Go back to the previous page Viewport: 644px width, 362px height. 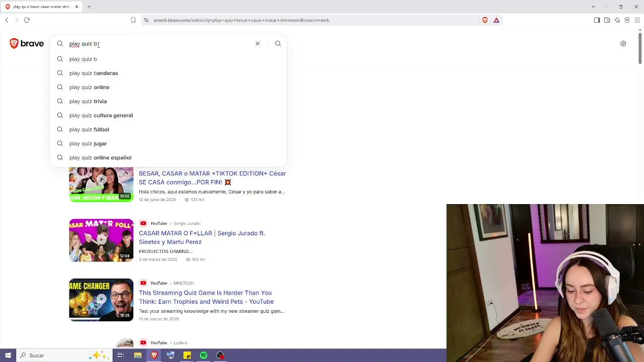click(x=7, y=20)
